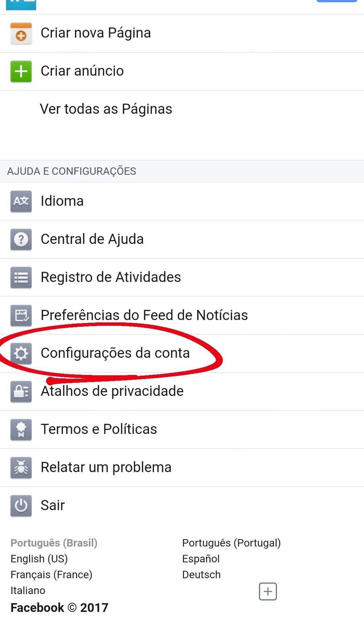
Task: Select Español language link
Action: (x=201, y=559)
